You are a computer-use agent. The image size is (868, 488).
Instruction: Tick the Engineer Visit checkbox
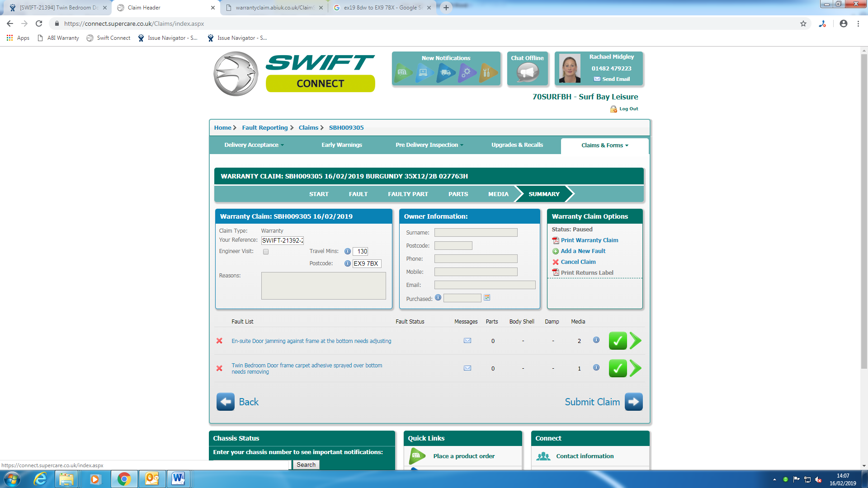(x=266, y=252)
